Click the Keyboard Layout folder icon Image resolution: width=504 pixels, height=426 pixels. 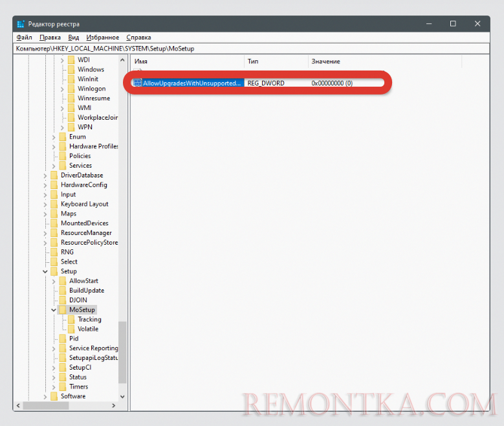54,204
